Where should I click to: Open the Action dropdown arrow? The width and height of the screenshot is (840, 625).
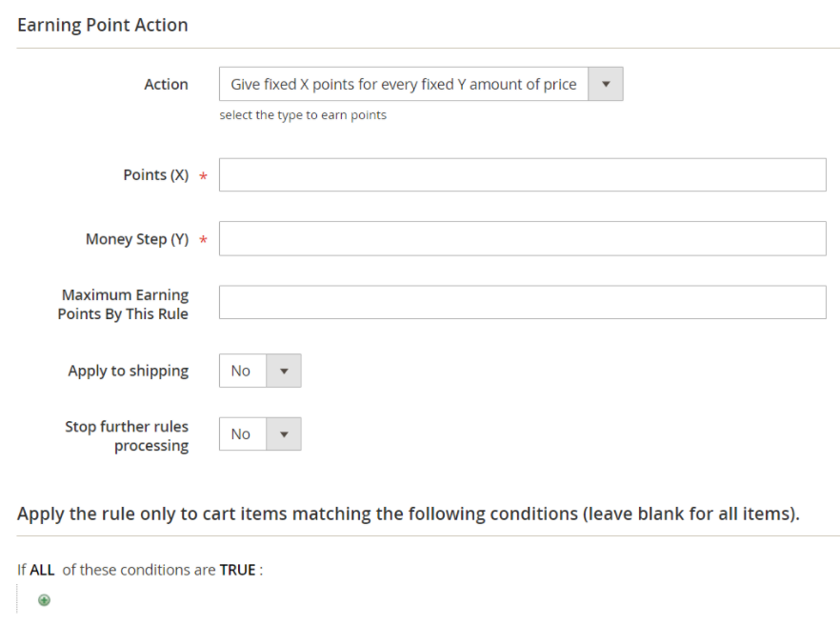(x=606, y=84)
